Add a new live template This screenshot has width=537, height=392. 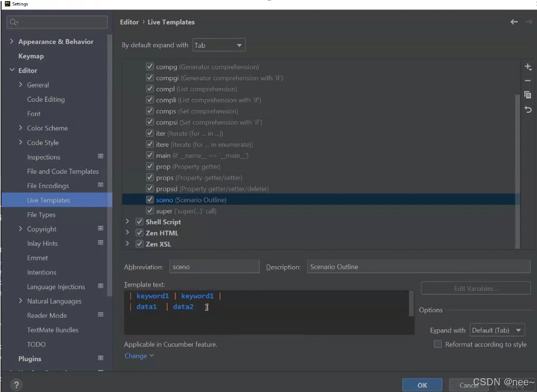(528, 67)
